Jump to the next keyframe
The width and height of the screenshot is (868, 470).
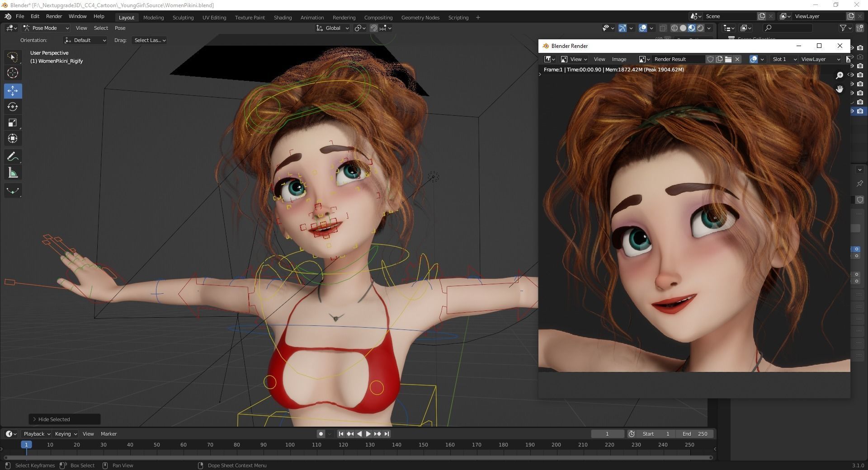(377, 434)
